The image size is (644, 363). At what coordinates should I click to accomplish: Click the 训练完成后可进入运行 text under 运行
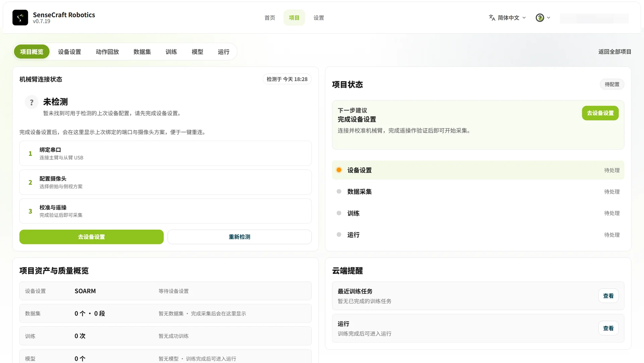[x=364, y=334]
